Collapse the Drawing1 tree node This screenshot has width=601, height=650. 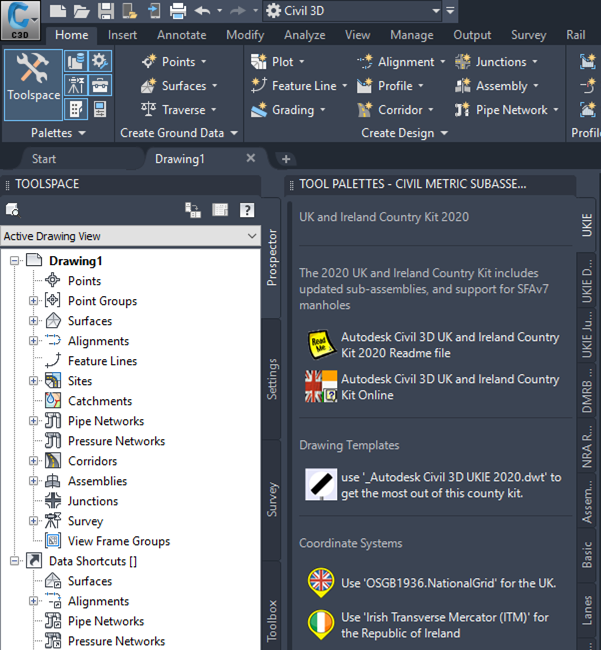15,261
